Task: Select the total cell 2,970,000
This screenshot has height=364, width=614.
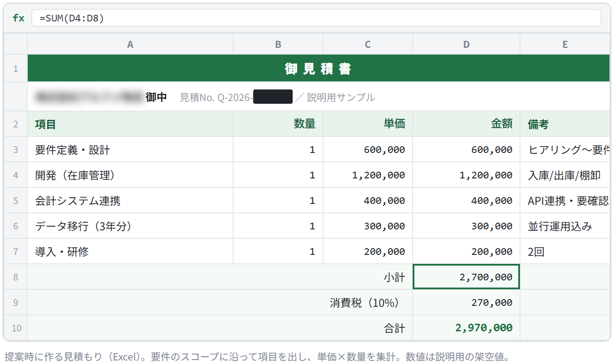Action: [x=466, y=328]
